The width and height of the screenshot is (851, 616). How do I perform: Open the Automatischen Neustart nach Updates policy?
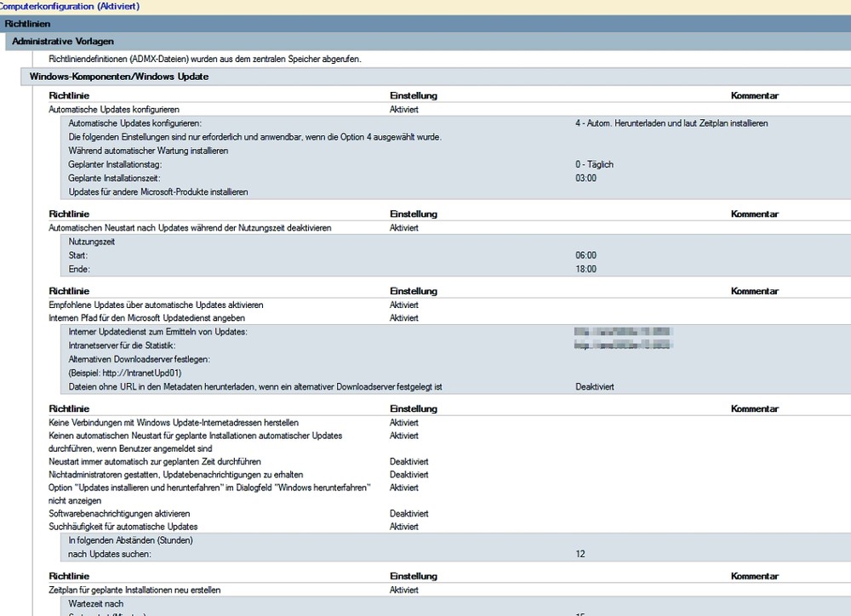(x=190, y=228)
